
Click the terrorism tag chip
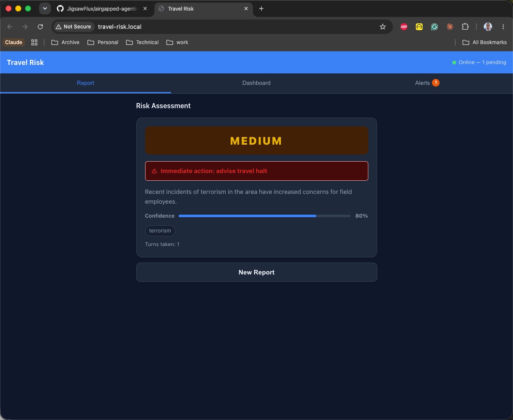160,231
